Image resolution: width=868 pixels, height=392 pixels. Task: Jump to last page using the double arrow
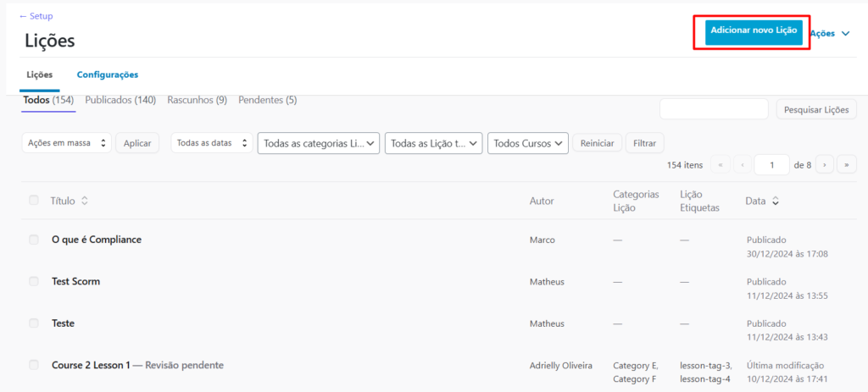coord(846,165)
